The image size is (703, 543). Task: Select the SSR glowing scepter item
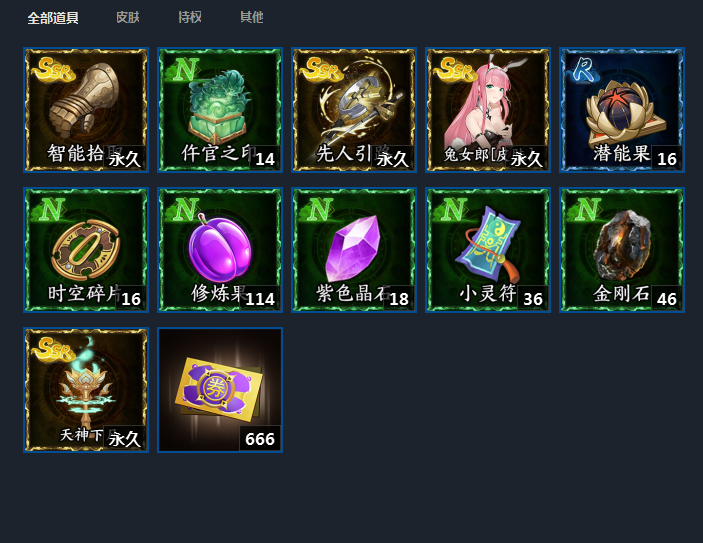pos(86,390)
